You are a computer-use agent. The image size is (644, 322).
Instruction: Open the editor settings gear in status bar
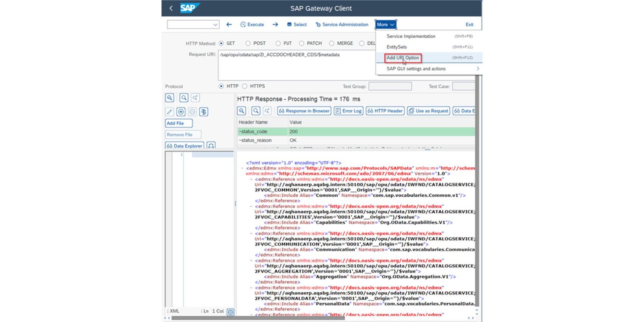pyautogui.click(x=230, y=312)
